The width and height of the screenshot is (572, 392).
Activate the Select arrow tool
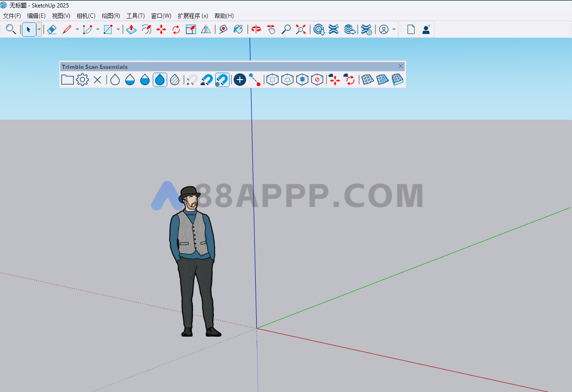tap(28, 29)
